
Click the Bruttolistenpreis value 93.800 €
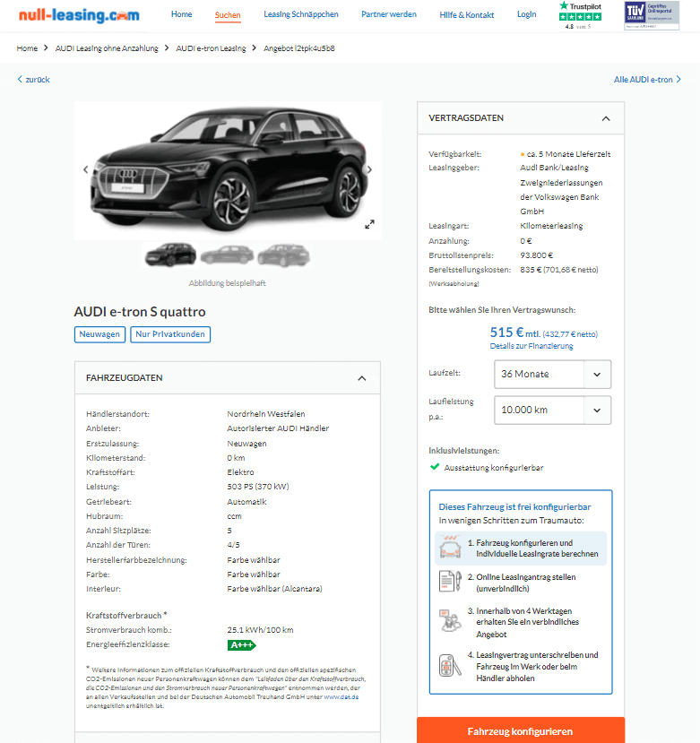click(x=537, y=255)
